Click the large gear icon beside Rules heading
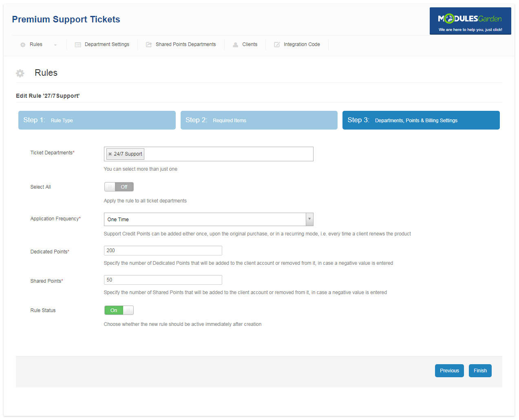 20,73
